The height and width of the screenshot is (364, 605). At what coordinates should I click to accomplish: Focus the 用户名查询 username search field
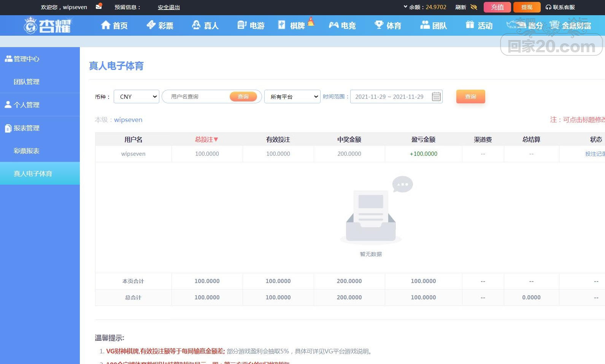tap(198, 97)
